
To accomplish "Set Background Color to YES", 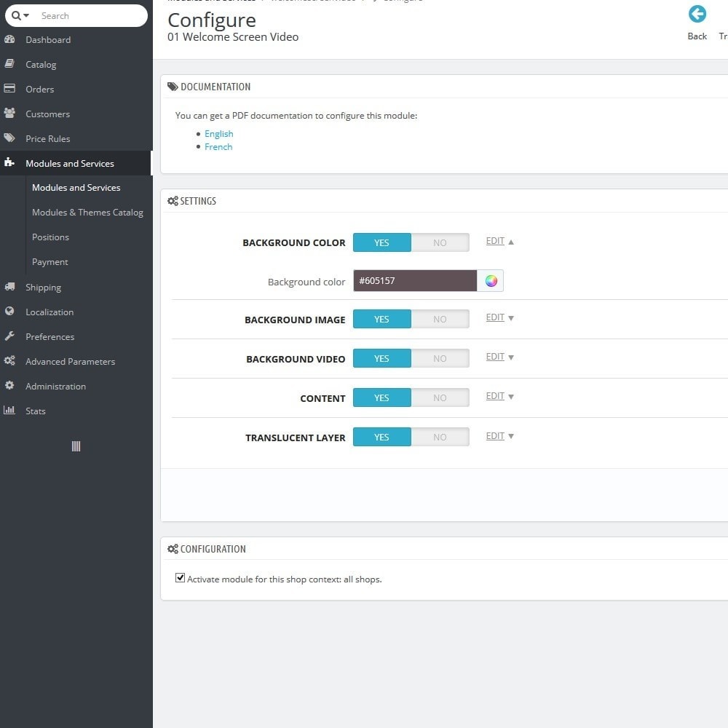I will [x=382, y=243].
